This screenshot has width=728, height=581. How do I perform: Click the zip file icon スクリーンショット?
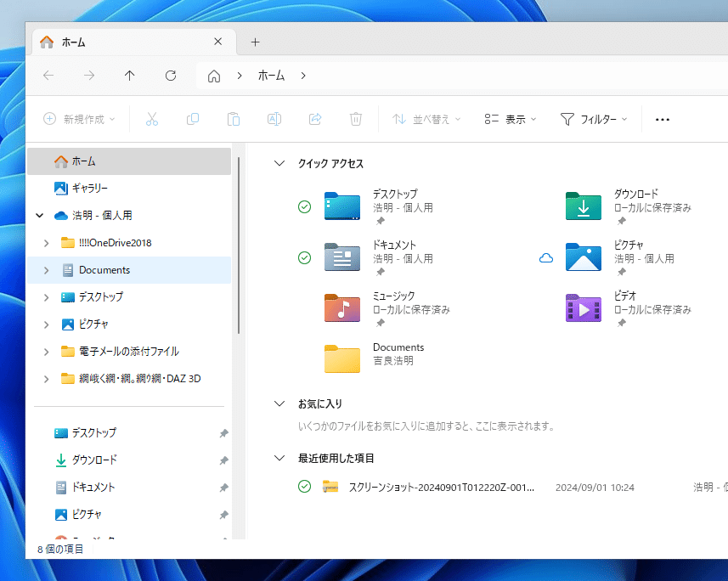[330, 487]
